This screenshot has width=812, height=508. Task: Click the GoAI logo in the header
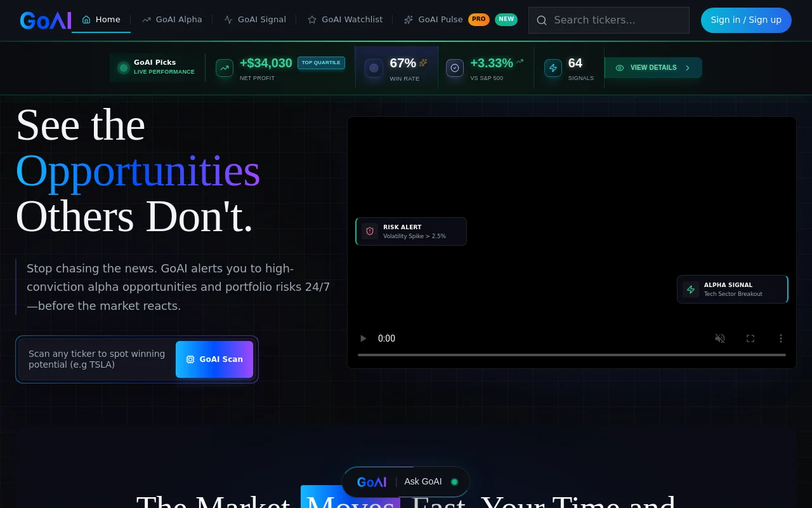(x=45, y=20)
